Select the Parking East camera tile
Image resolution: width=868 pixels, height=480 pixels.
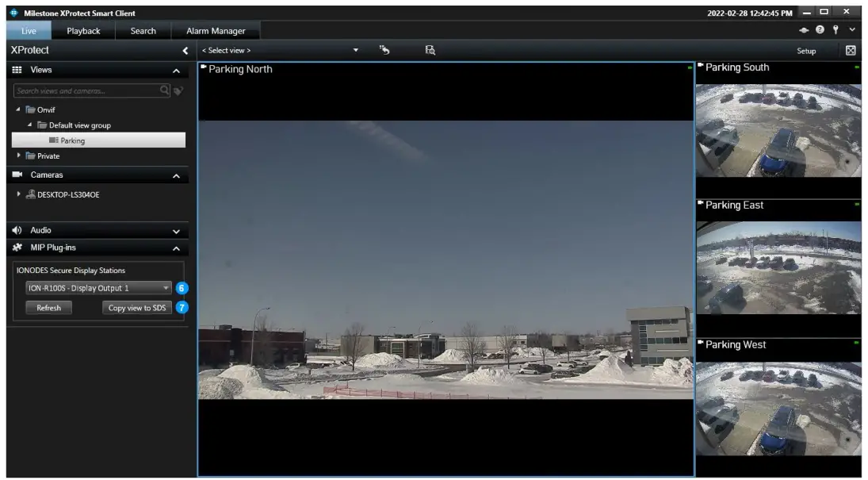tap(778, 268)
